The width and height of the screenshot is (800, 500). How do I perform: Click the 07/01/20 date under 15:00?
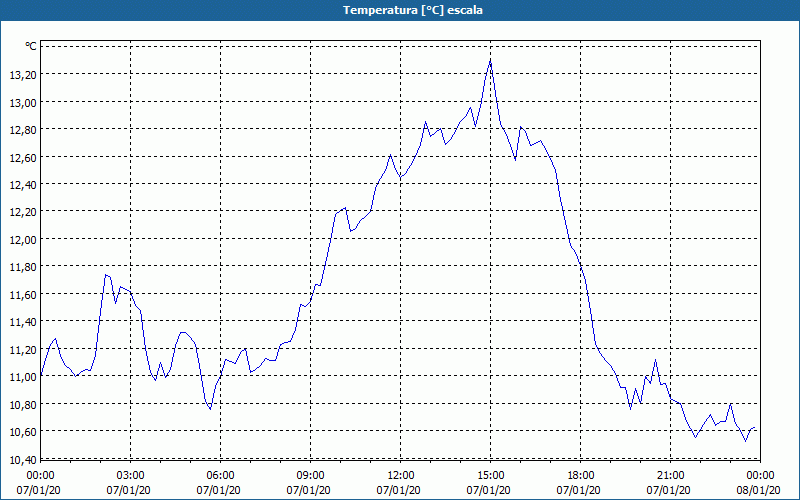coord(488,490)
